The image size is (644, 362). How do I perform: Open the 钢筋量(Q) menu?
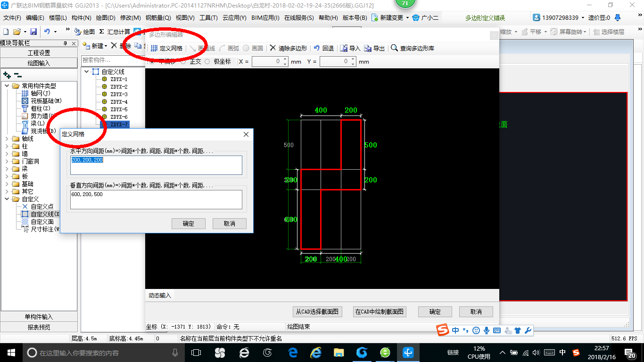click(158, 18)
